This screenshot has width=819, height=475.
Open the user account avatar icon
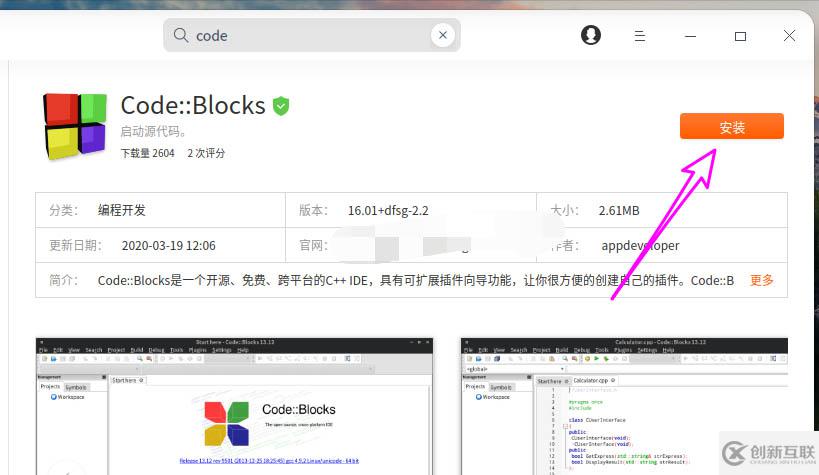tap(591, 36)
